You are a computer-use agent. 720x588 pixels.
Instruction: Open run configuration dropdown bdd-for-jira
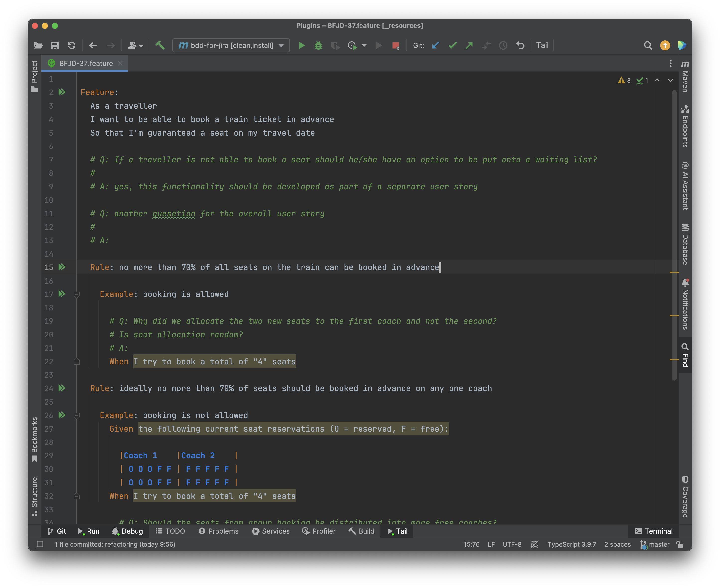tap(231, 45)
